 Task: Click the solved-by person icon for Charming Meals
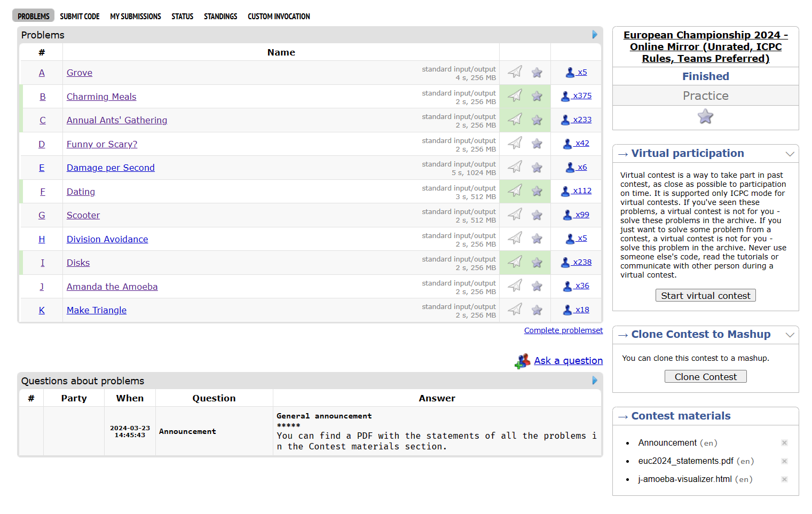pyautogui.click(x=565, y=96)
